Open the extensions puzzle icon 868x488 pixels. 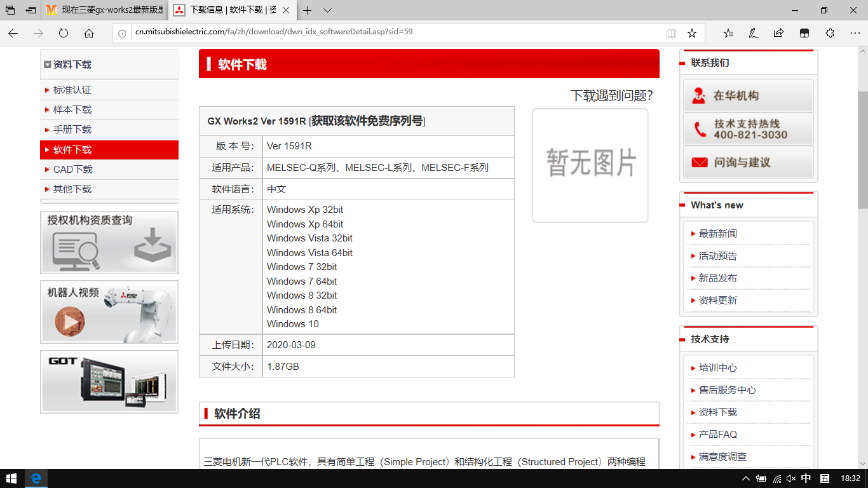point(829,33)
